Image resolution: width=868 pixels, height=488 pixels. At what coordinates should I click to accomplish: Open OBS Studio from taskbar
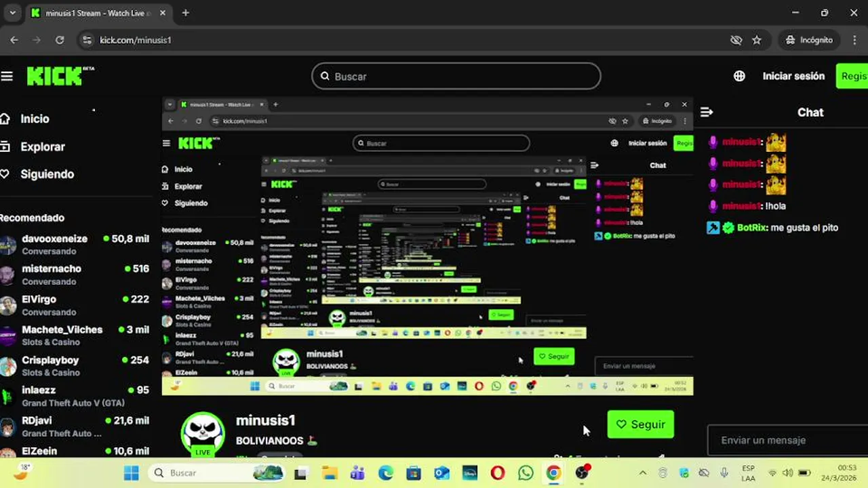[x=582, y=473]
